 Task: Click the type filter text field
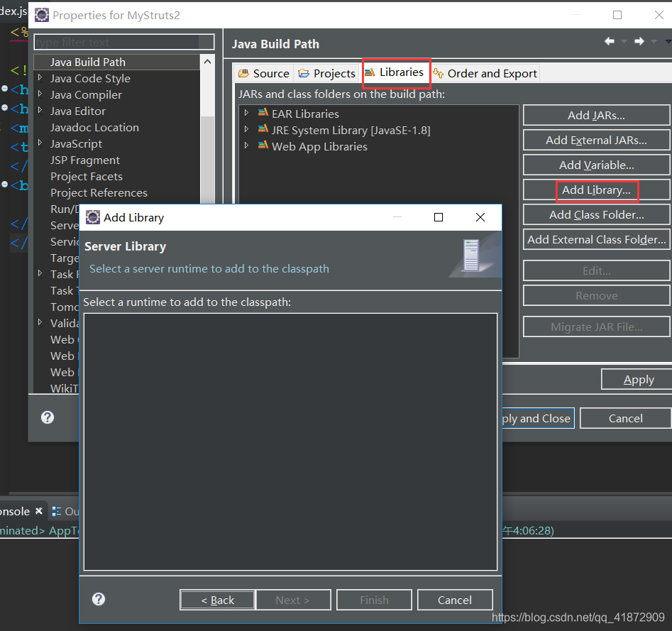(x=124, y=42)
